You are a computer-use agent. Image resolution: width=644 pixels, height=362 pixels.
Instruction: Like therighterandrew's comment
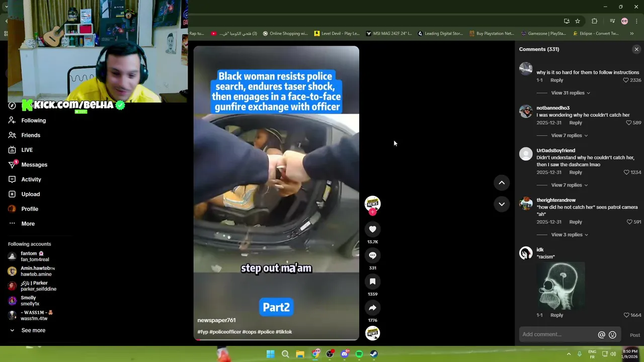629,222
